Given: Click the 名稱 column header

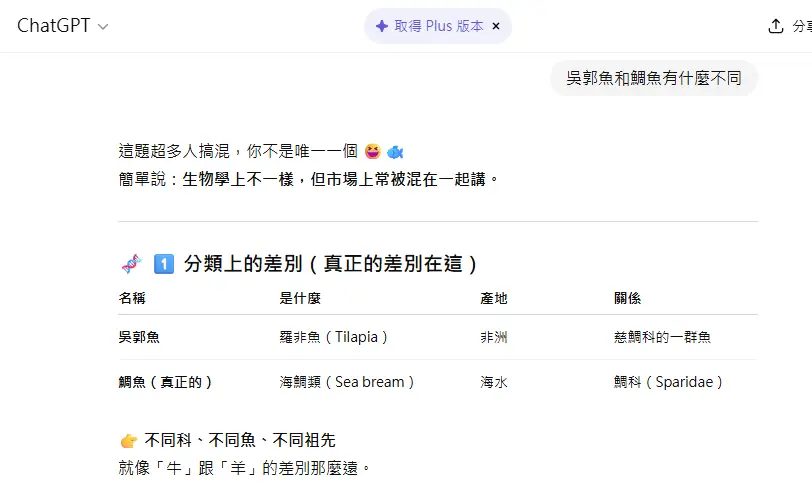Looking at the screenshot, I should point(132,299).
